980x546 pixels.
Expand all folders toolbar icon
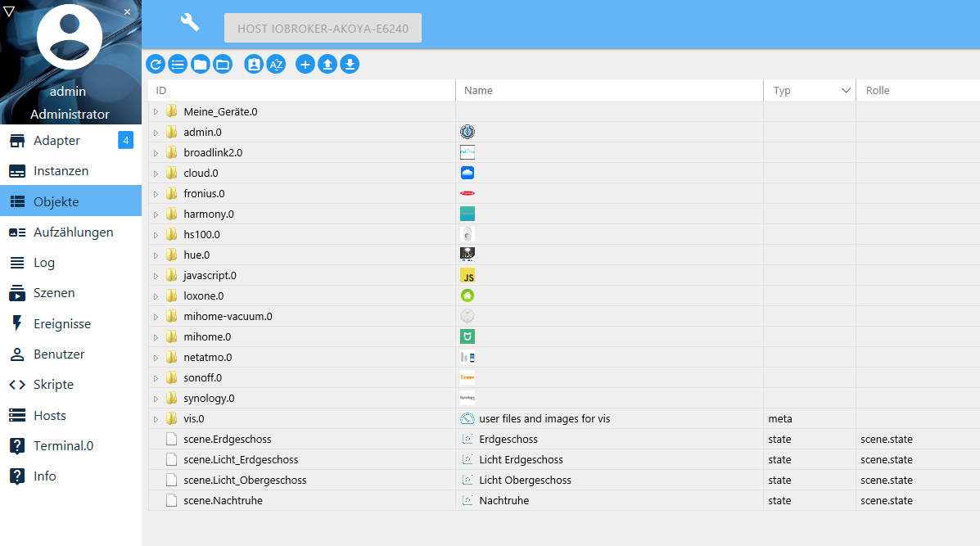point(223,65)
